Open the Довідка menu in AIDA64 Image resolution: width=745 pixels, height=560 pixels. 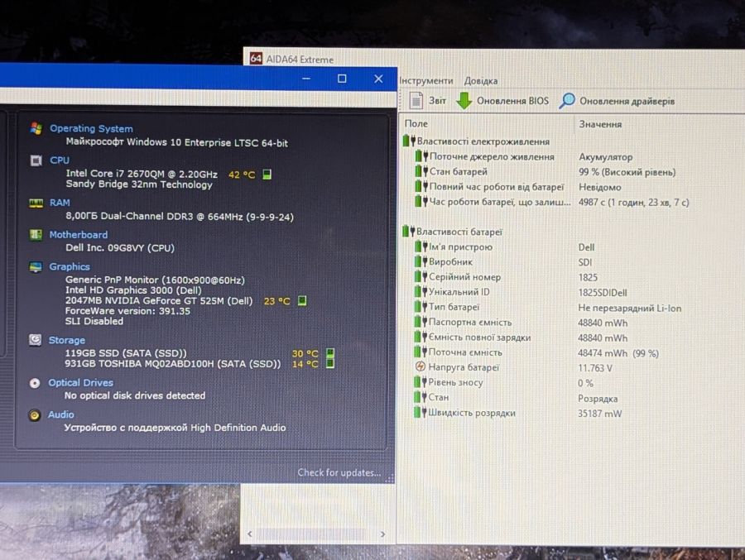coord(481,81)
